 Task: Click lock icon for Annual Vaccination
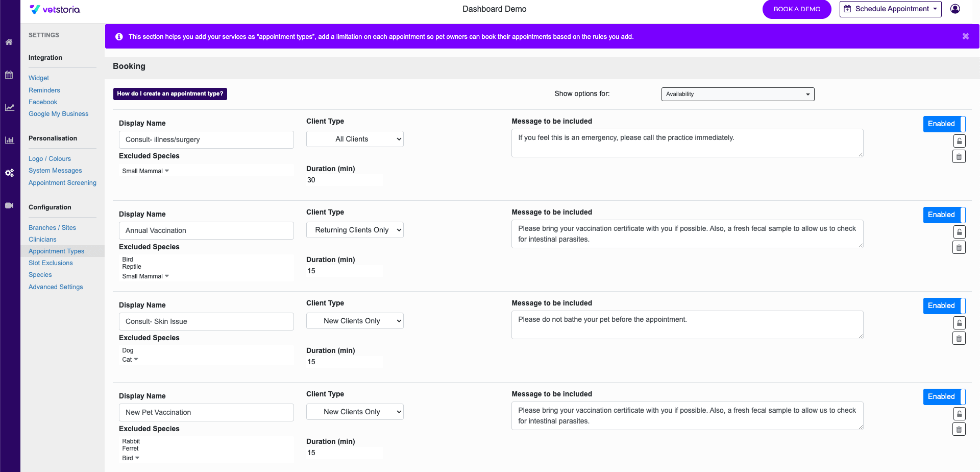point(959,232)
